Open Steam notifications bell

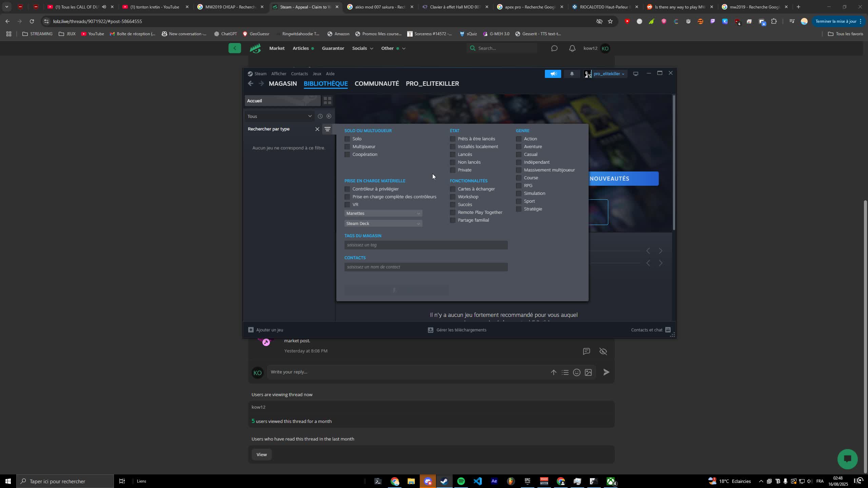(x=572, y=74)
